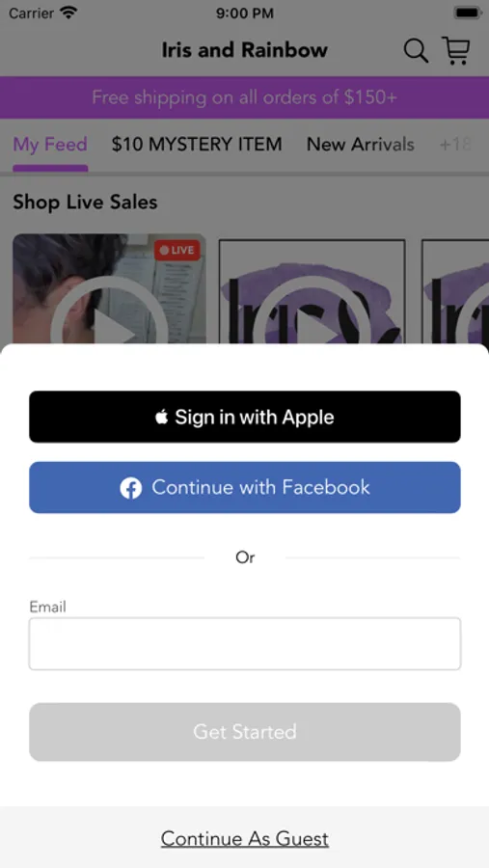Tap the Facebook logo icon
Screen dimensions: 489x868
131,488
